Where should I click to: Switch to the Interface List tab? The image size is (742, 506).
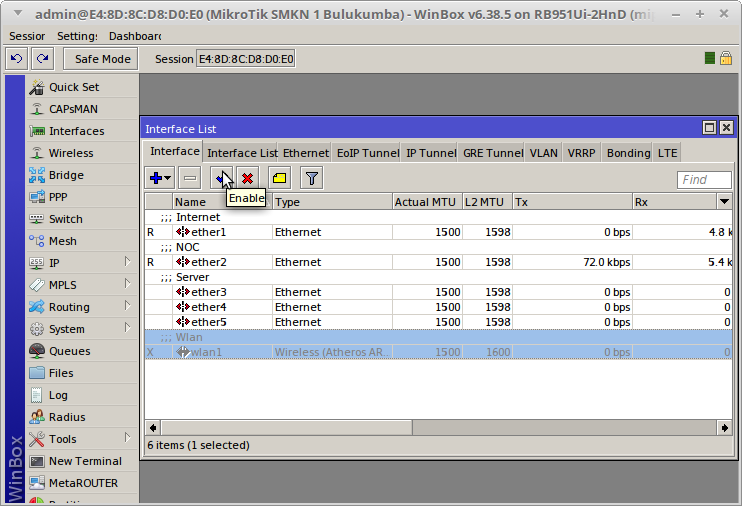242,153
